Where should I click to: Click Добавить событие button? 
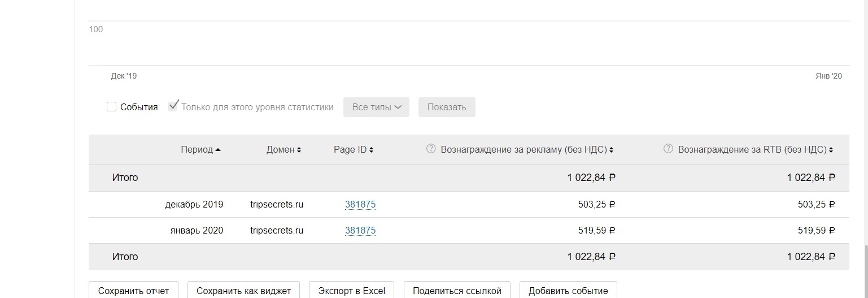(x=568, y=291)
